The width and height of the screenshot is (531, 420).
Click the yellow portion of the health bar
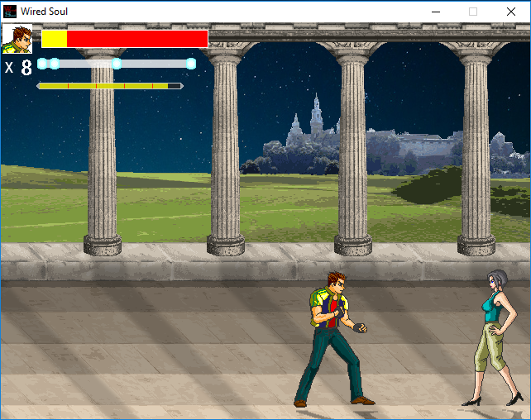pyautogui.click(x=55, y=39)
